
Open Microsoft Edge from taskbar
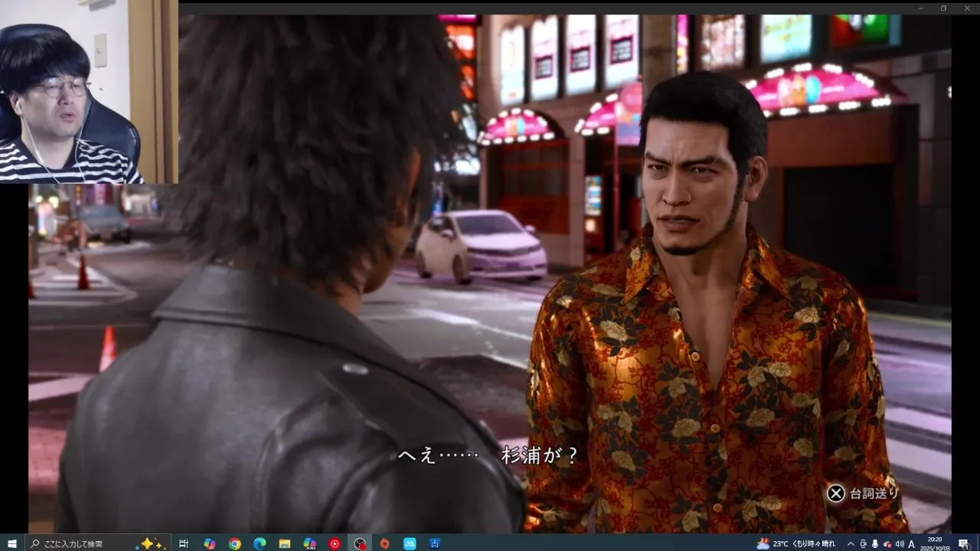click(260, 543)
